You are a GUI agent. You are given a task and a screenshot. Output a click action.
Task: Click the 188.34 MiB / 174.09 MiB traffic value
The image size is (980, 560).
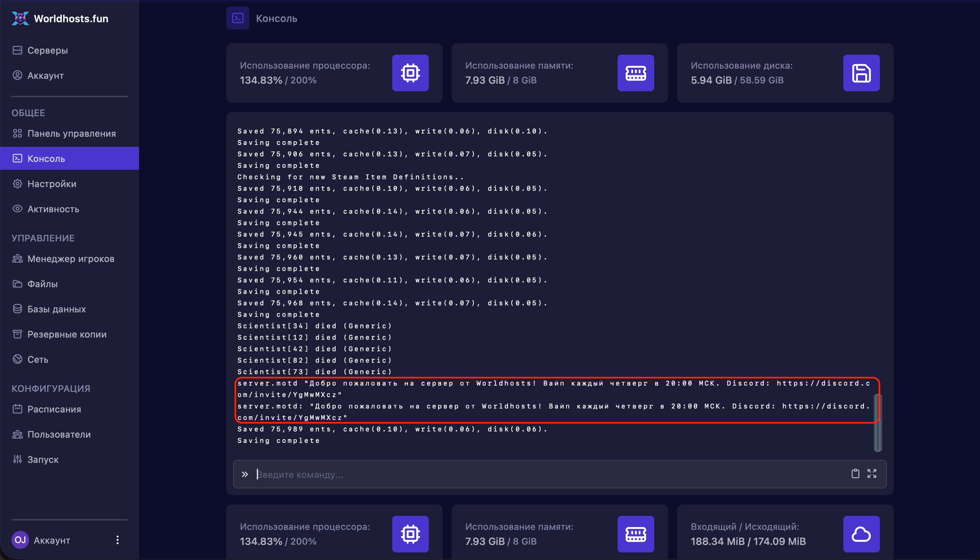tap(748, 542)
